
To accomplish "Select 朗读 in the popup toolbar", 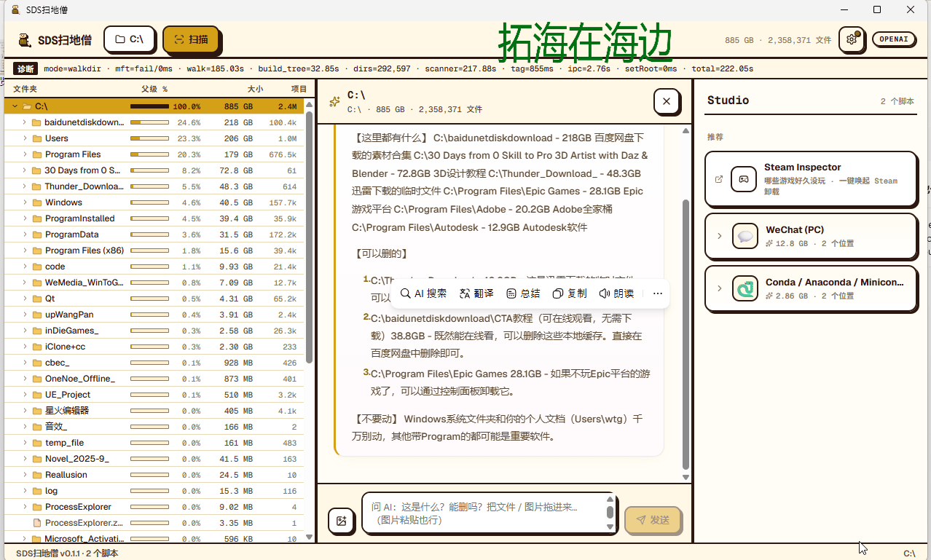I will 616,293.
